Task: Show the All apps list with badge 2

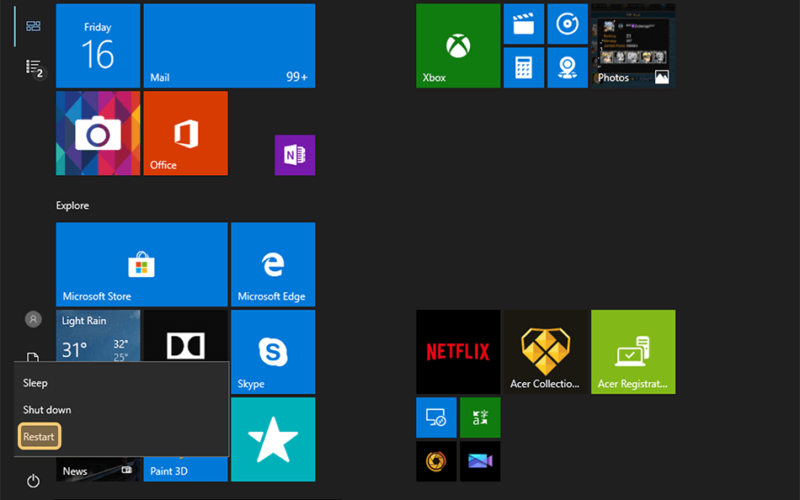Action: click(x=34, y=67)
